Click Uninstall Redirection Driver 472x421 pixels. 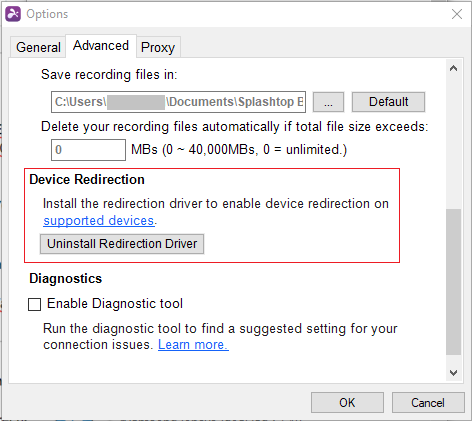(122, 244)
